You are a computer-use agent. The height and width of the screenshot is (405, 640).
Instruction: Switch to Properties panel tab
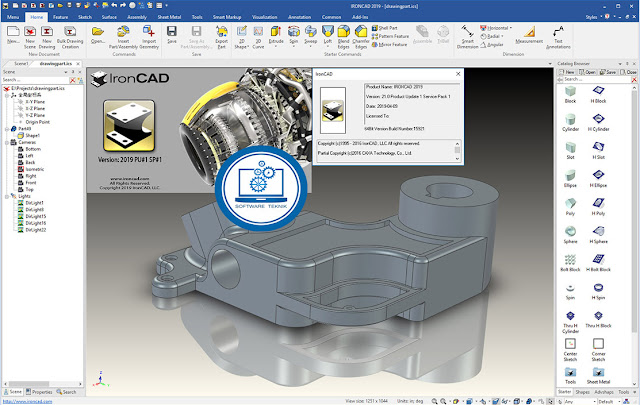(39, 392)
